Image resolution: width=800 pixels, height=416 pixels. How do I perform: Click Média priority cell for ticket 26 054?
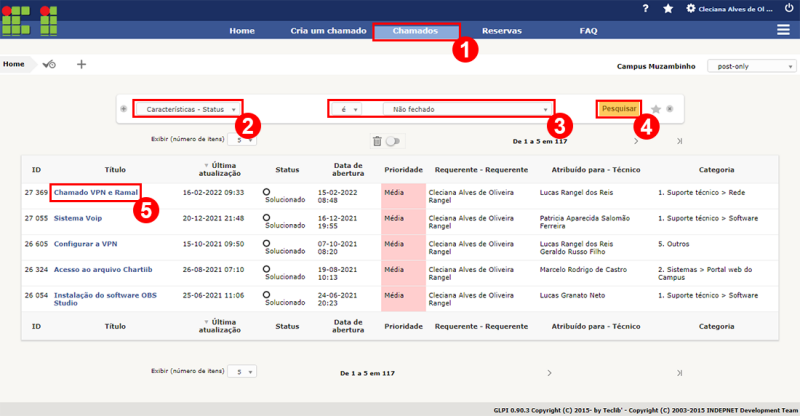pos(404,299)
